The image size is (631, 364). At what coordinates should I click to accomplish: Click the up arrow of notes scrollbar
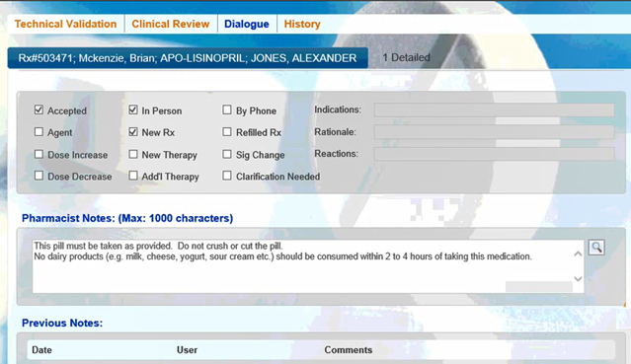(578, 254)
